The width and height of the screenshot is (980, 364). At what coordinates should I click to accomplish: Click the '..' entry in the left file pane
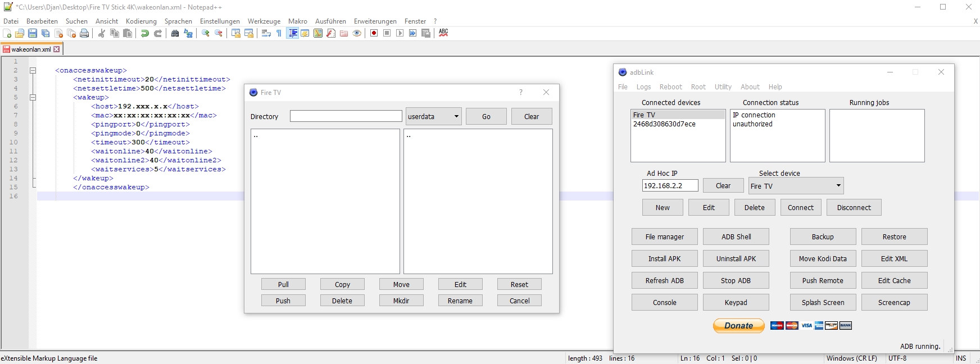(x=256, y=136)
